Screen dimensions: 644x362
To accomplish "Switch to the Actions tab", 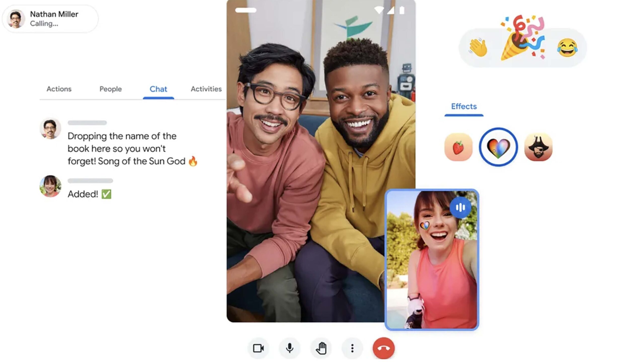I will (x=59, y=89).
